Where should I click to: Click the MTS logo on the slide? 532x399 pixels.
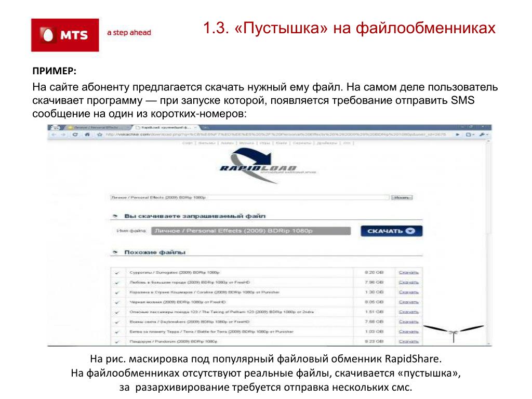click(x=65, y=35)
